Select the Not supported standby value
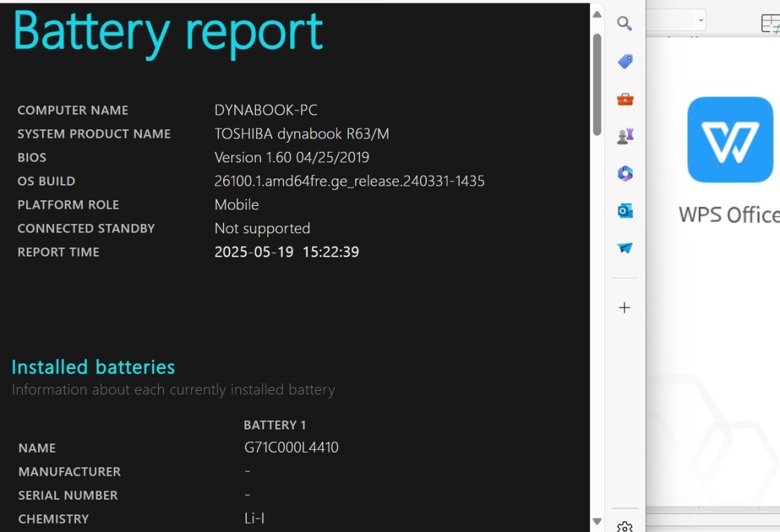The height and width of the screenshot is (532, 780). [262, 228]
